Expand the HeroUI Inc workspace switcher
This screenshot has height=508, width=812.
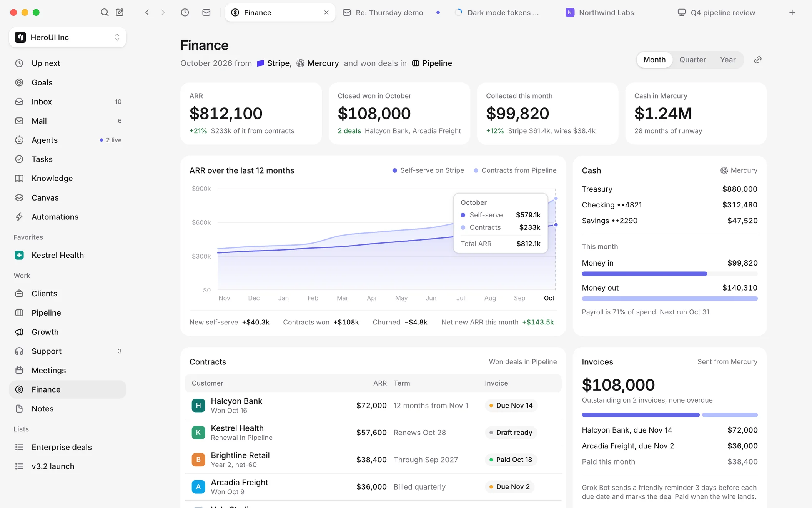click(x=68, y=37)
